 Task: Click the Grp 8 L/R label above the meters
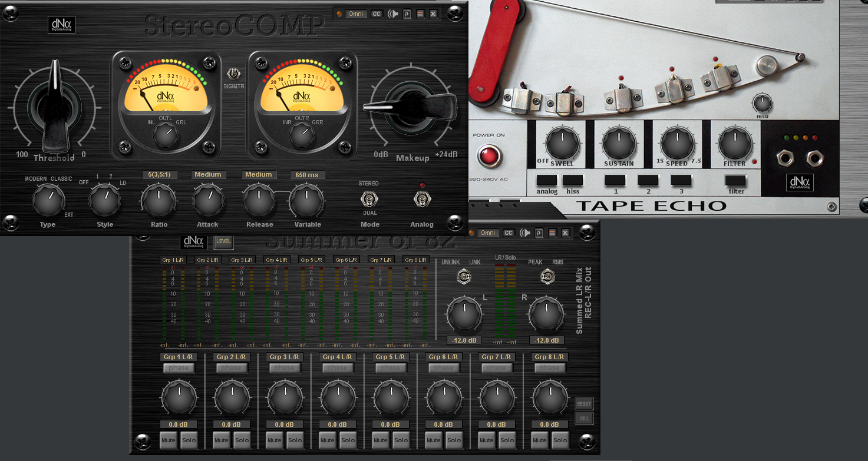415,260
